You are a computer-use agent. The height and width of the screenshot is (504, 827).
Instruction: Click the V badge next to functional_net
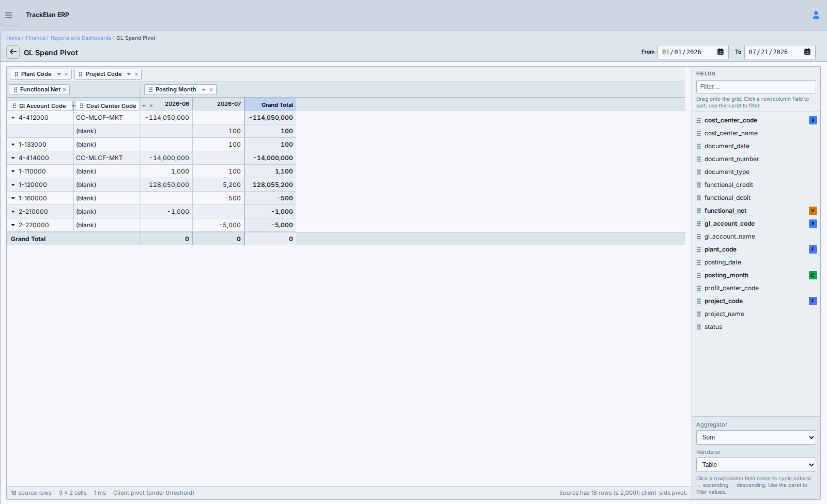click(813, 211)
